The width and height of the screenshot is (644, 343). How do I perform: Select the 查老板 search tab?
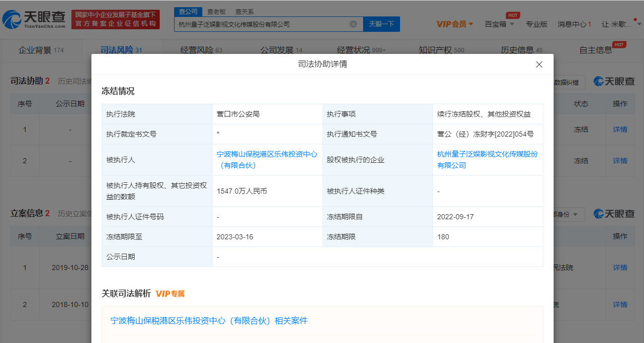click(x=216, y=11)
